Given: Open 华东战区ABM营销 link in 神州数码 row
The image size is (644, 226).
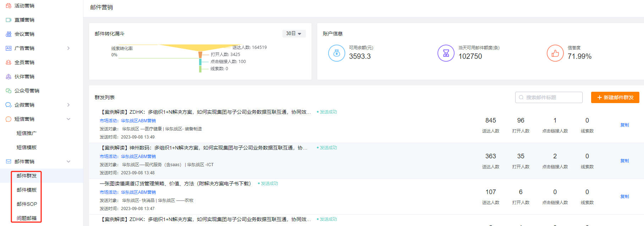Looking at the screenshot, I should [x=138, y=157].
